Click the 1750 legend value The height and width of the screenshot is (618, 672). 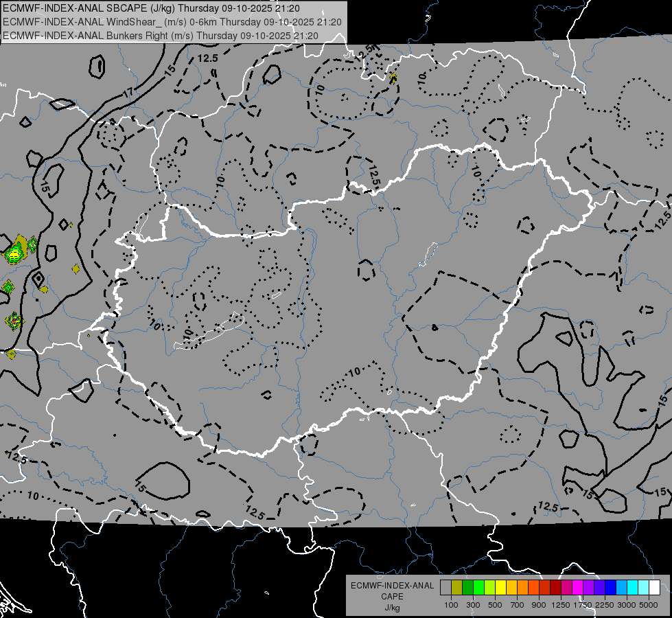click(583, 605)
